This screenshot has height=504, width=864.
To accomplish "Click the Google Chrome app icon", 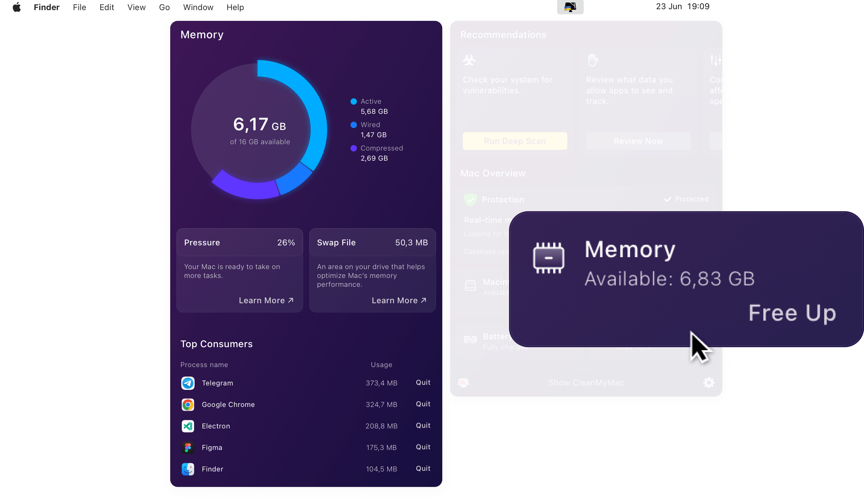I will point(188,405).
